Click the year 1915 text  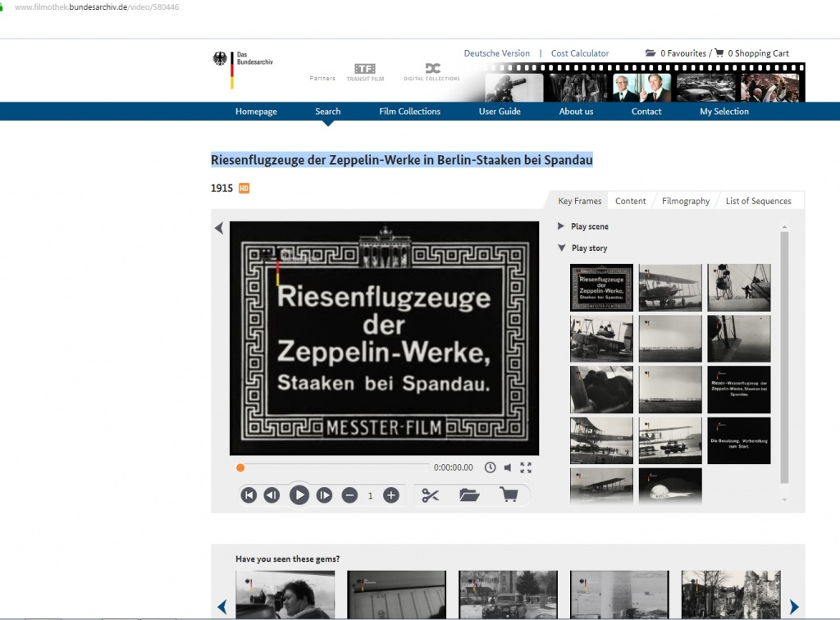coord(221,188)
